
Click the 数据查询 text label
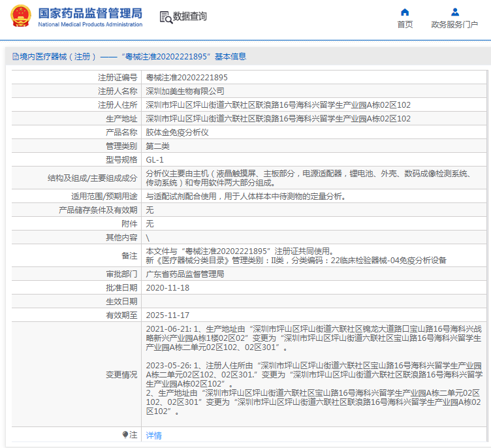coord(190,16)
